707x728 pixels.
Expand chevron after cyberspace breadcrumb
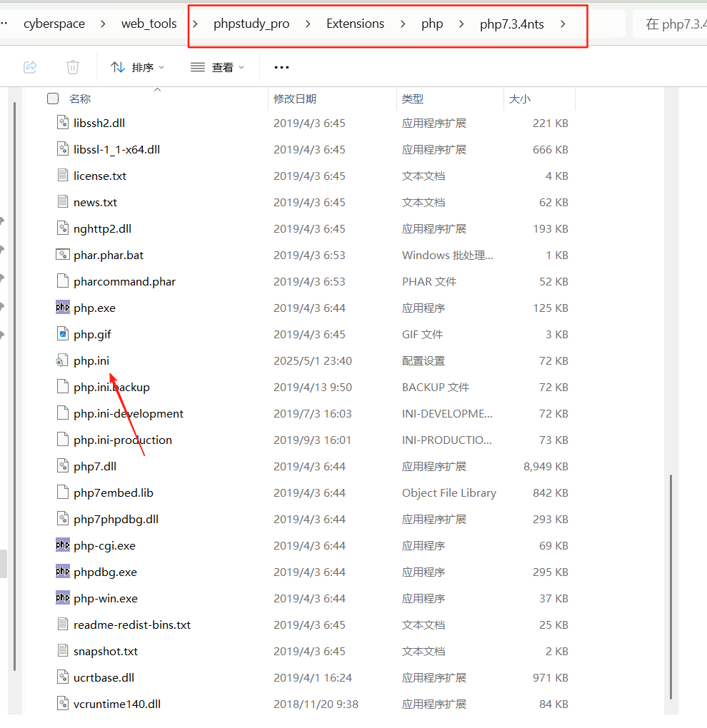[x=103, y=24]
